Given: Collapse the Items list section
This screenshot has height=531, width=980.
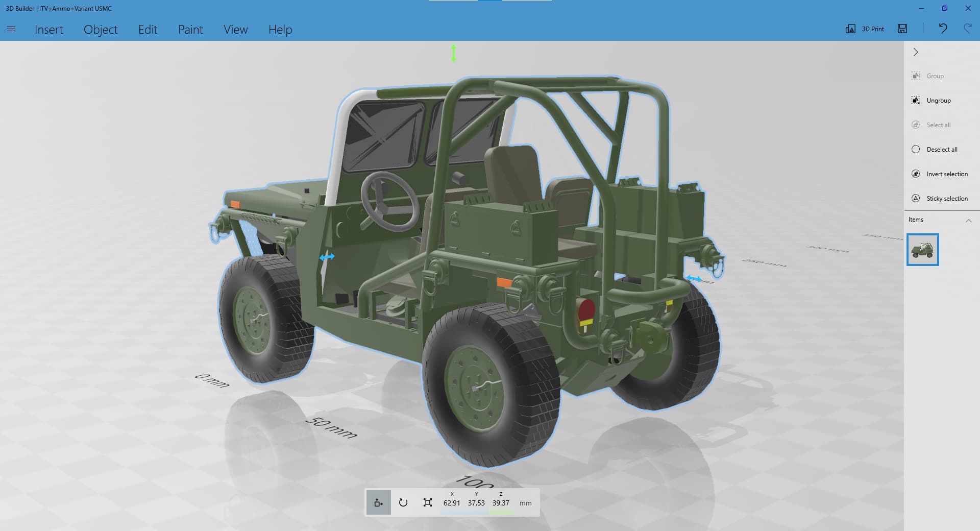Looking at the screenshot, I should click(x=968, y=220).
